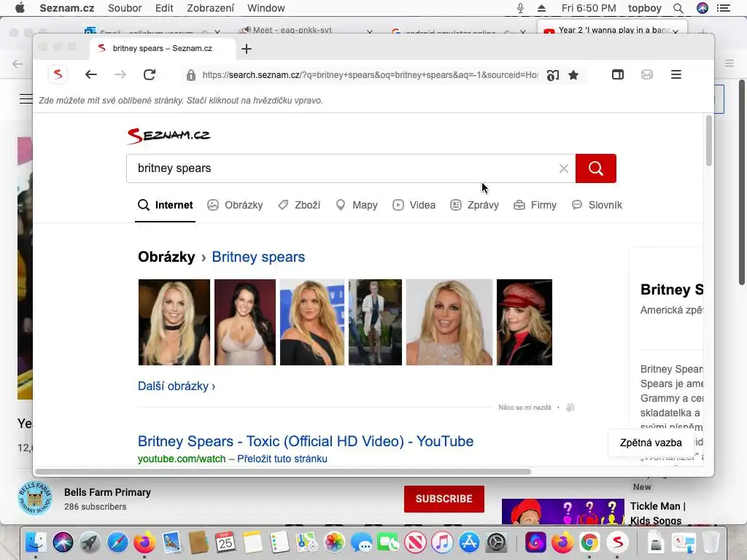Screen dimensions: 747x560
Task: Select 'britney spears – Seznam.cz' browser tab
Action: pyautogui.click(x=162, y=48)
